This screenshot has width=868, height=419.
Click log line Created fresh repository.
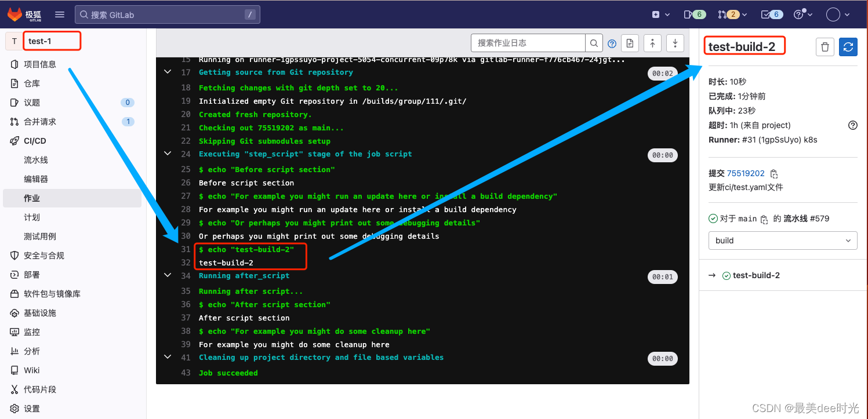(255, 115)
